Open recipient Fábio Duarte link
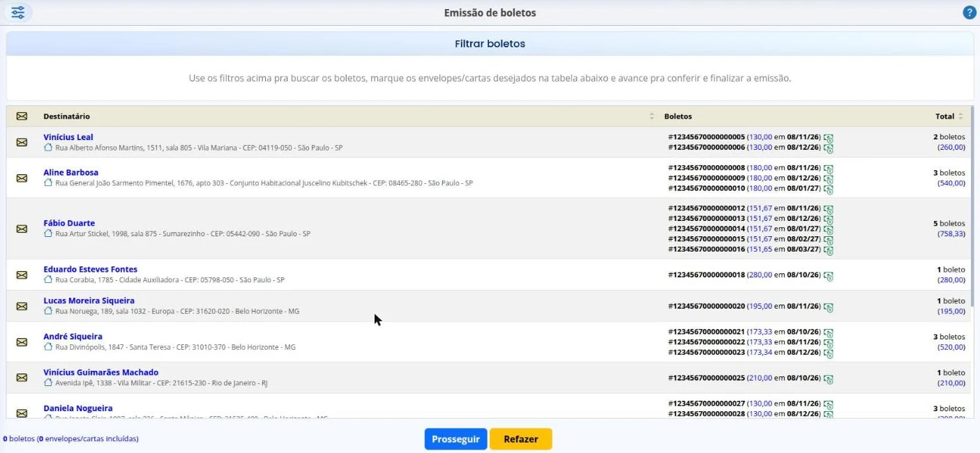The height and width of the screenshot is (453, 980). [x=69, y=223]
